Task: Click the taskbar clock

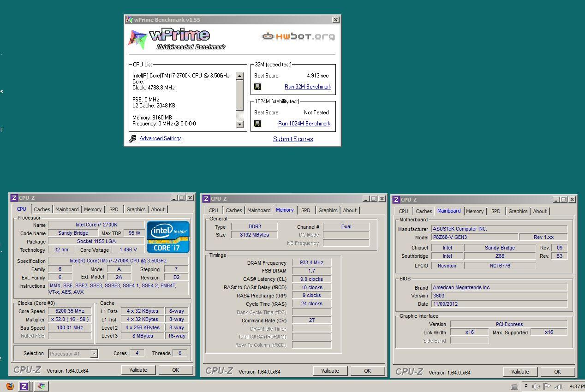Action: click(x=577, y=386)
